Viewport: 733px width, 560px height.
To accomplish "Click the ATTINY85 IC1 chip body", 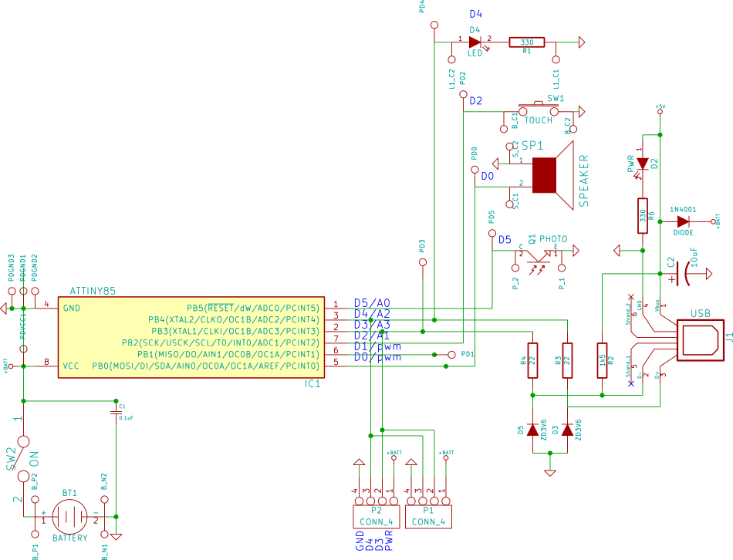I will (191, 337).
